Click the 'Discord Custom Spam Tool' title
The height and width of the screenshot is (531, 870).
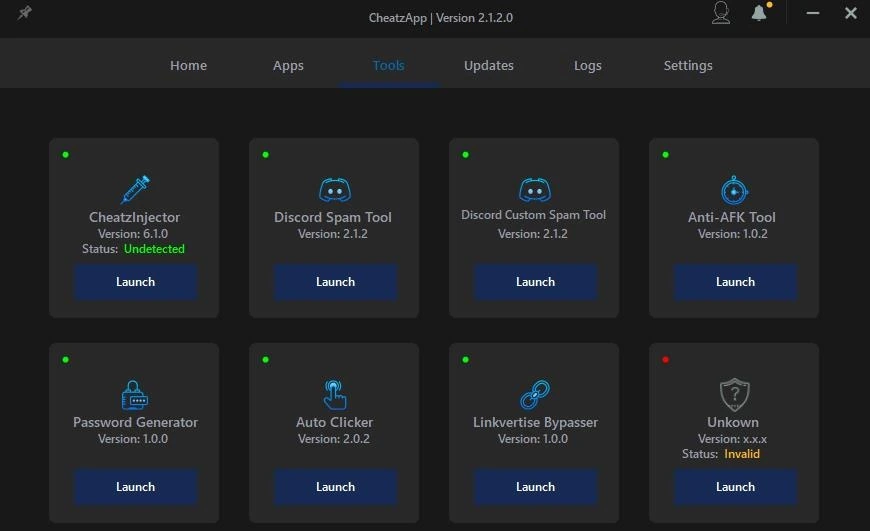coord(533,215)
